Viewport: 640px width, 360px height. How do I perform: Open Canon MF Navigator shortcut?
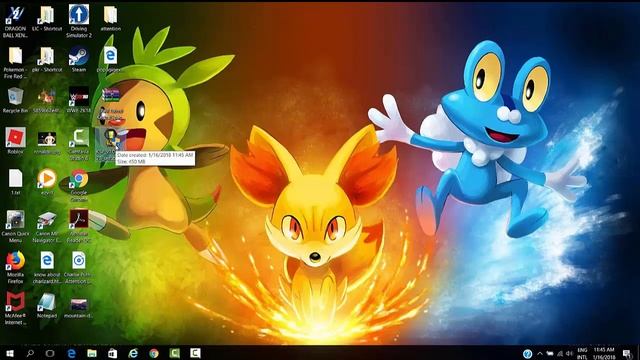[x=47, y=227]
